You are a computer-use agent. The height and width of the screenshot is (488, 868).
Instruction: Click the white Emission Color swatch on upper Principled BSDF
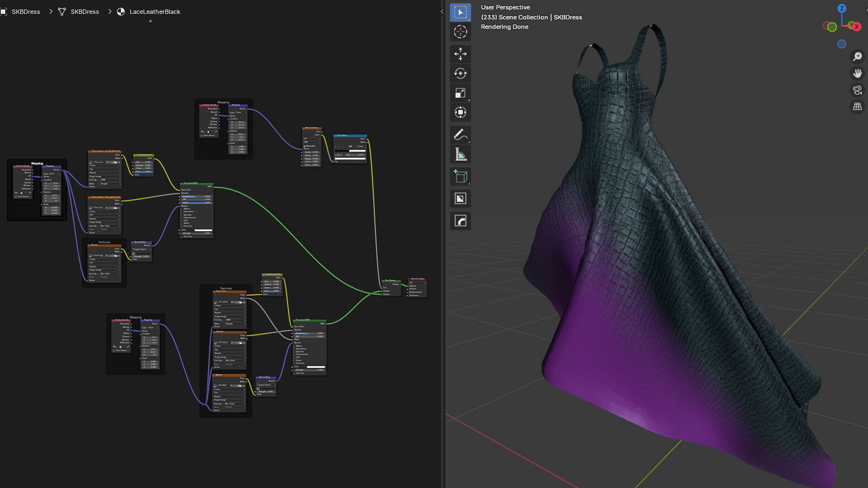[x=203, y=230]
